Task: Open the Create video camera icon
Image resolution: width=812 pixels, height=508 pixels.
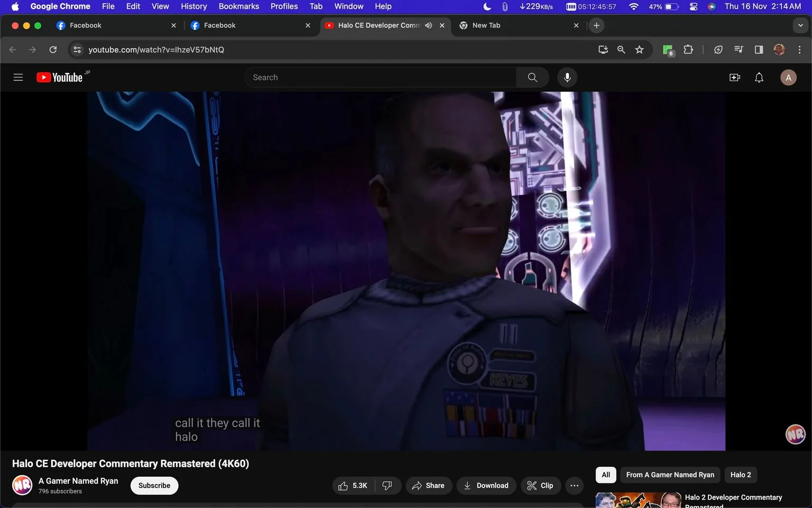Action: pos(735,77)
